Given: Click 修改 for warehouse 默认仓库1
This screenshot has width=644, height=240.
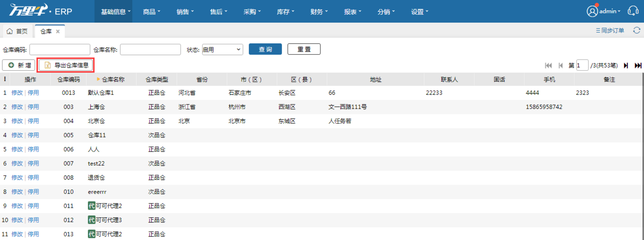Looking at the screenshot, I should [x=17, y=93].
